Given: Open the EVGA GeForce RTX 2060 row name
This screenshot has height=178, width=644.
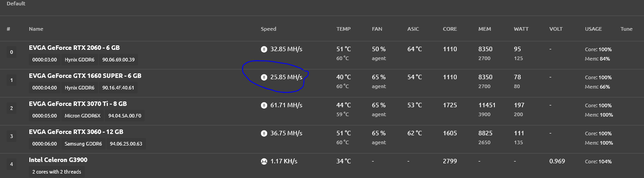Looking at the screenshot, I should [74, 48].
